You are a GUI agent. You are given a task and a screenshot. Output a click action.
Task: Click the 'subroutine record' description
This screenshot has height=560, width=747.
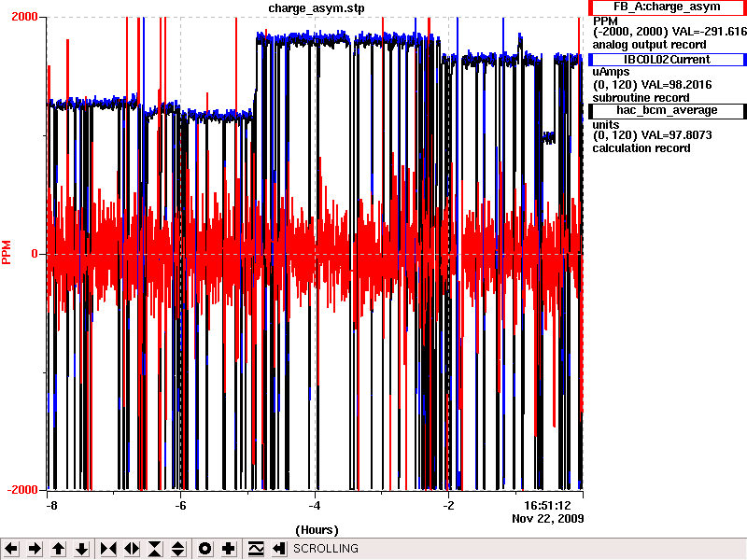pos(641,98)
